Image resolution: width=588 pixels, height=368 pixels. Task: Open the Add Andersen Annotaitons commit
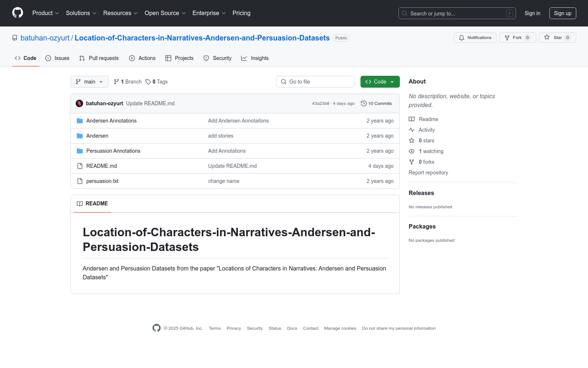pyautogui.click(x=239, y=121)
